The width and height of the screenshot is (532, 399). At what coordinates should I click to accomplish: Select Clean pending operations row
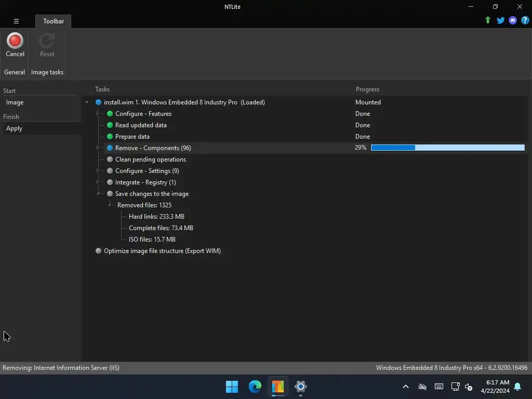[151, 159]
